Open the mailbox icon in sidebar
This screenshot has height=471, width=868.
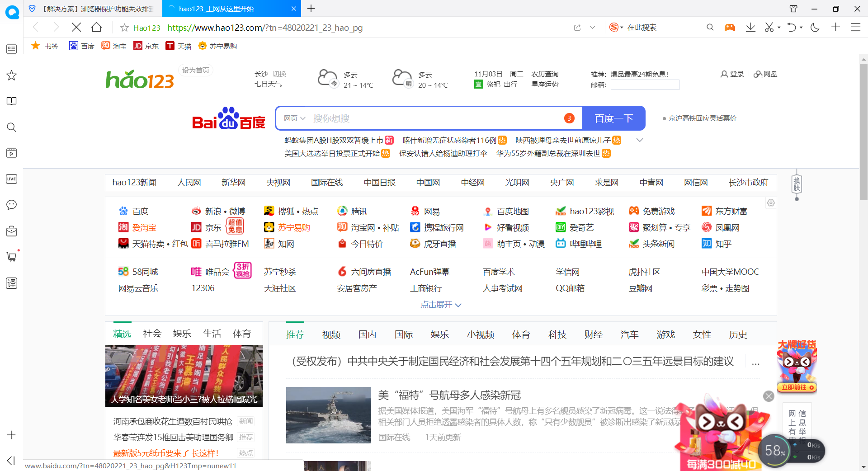pos(12,231)
